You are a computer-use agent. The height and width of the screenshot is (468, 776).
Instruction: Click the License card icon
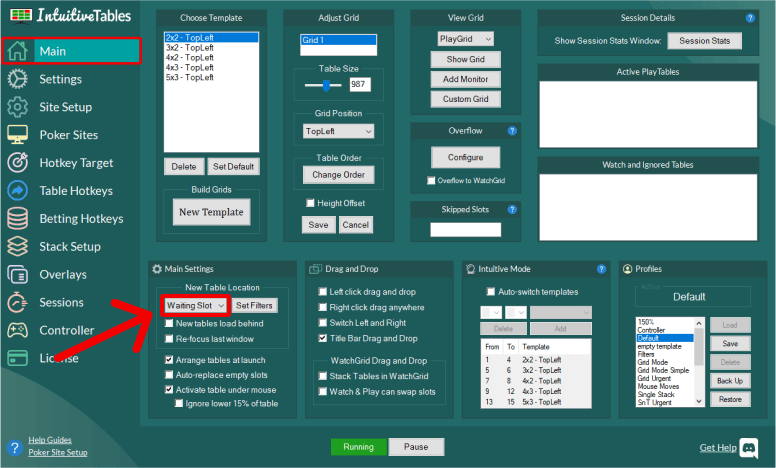pyautogui.click(x=18, y=358)
